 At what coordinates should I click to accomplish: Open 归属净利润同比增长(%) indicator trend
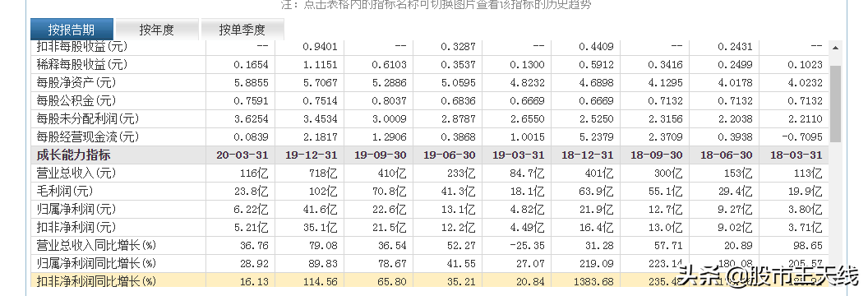(x=96, y=263)
